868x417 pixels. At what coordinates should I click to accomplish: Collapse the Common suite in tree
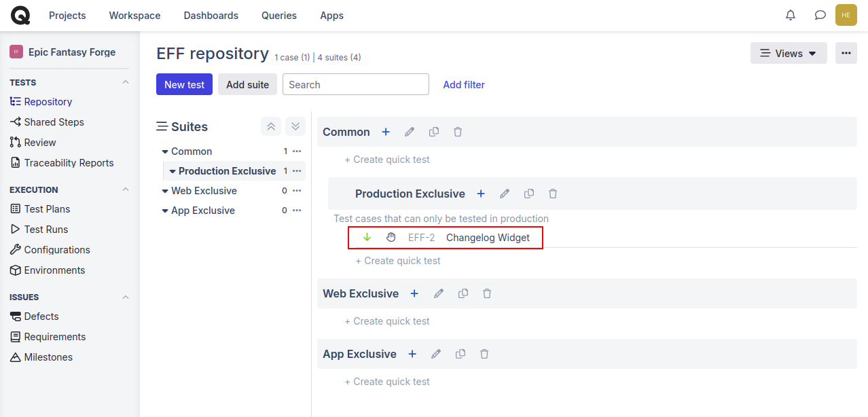[x=165, y=151]
